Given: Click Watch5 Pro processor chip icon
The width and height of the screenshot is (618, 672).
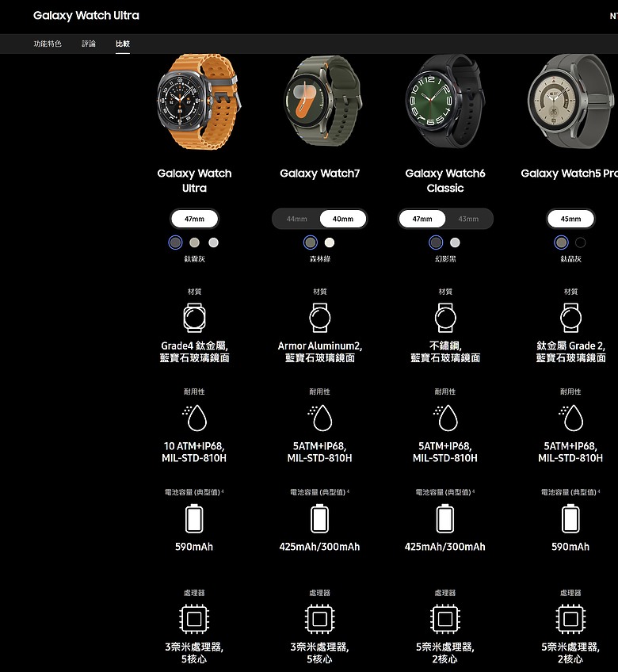Looking at the screenshot, I should tap(570, 619).
